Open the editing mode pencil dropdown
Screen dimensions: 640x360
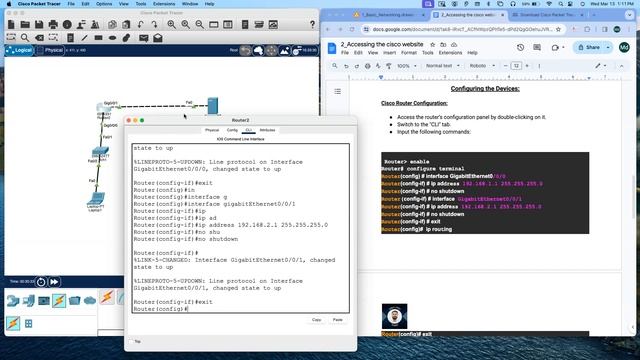pos(600,66)
